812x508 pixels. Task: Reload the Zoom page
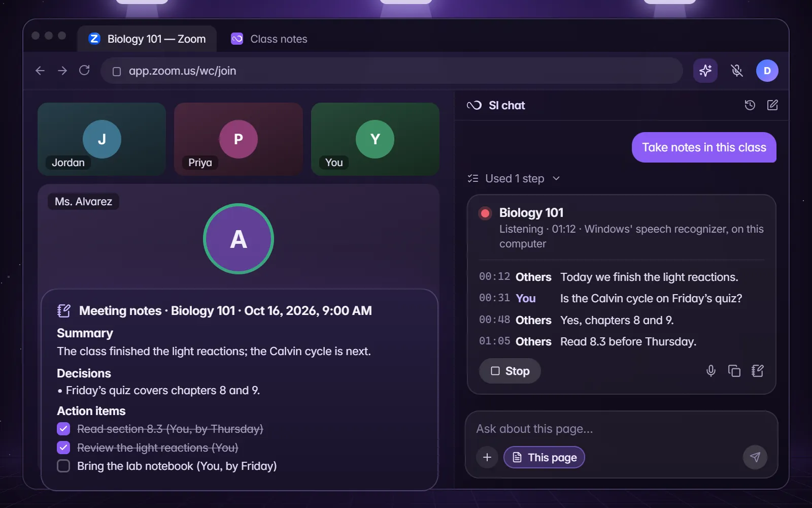click(x=84, y=71)
